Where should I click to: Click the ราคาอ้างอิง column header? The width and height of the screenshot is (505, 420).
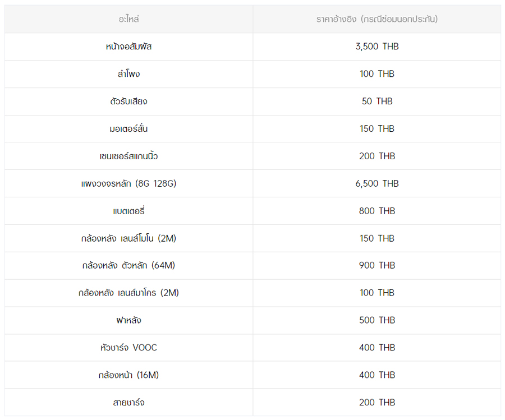point(377,19)
